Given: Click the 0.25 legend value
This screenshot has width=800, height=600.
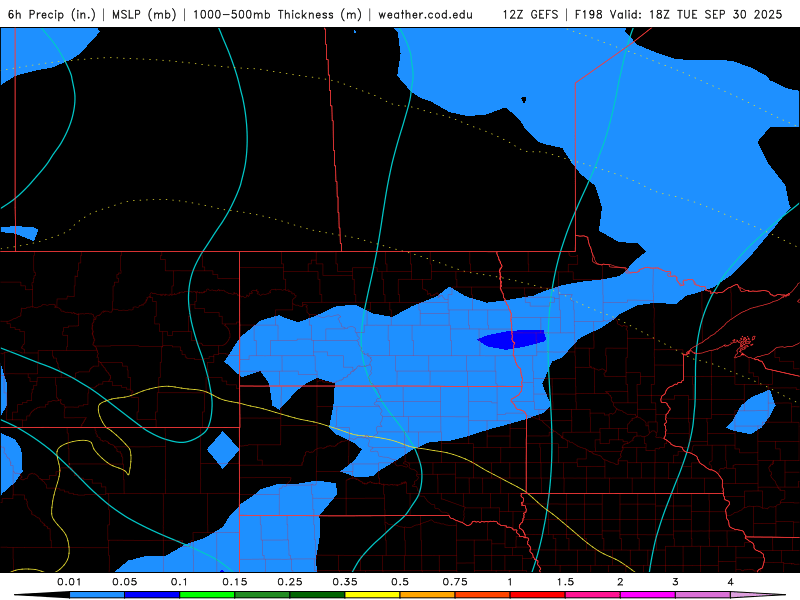Looking at the screenshot, I should (290, 582).
